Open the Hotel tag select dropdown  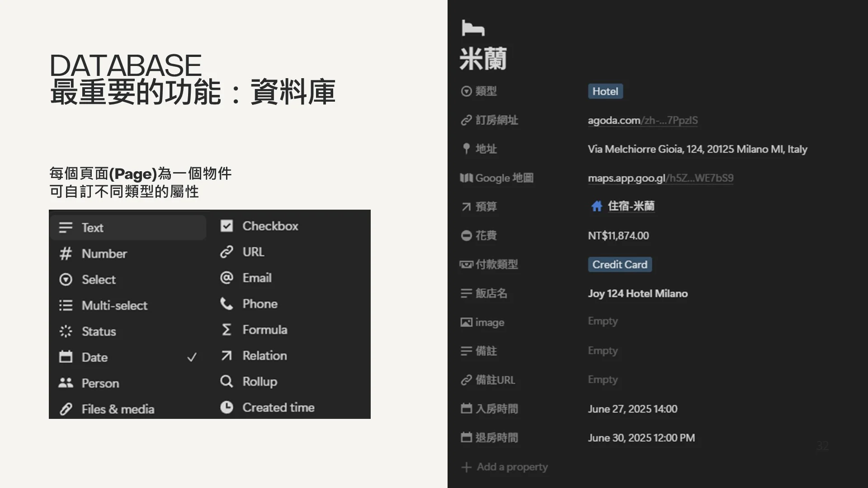[x=605, y=91]
